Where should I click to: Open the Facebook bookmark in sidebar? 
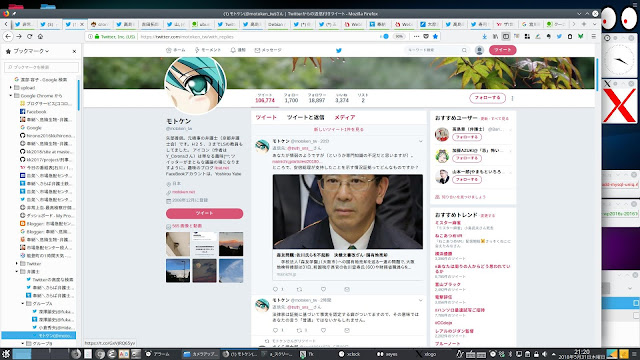36,111
